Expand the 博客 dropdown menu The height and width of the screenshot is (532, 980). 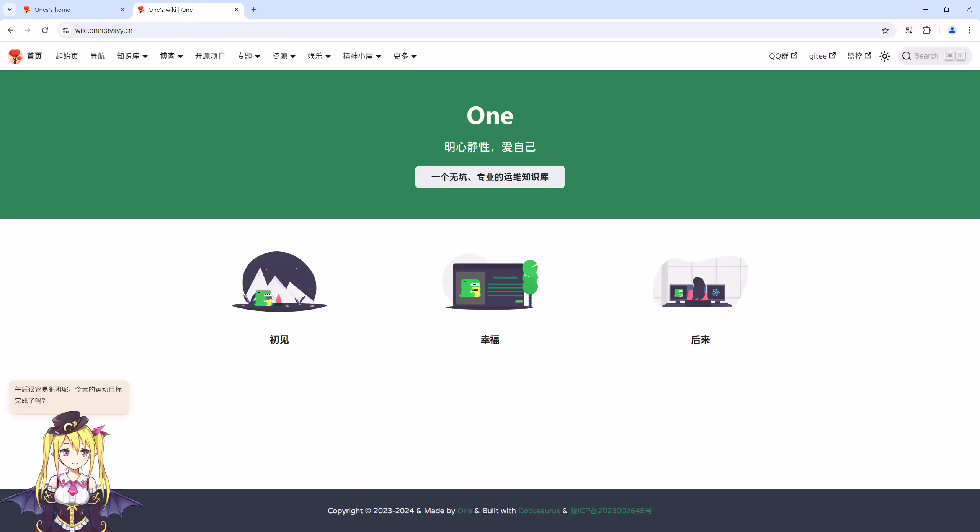pos(171,56)
